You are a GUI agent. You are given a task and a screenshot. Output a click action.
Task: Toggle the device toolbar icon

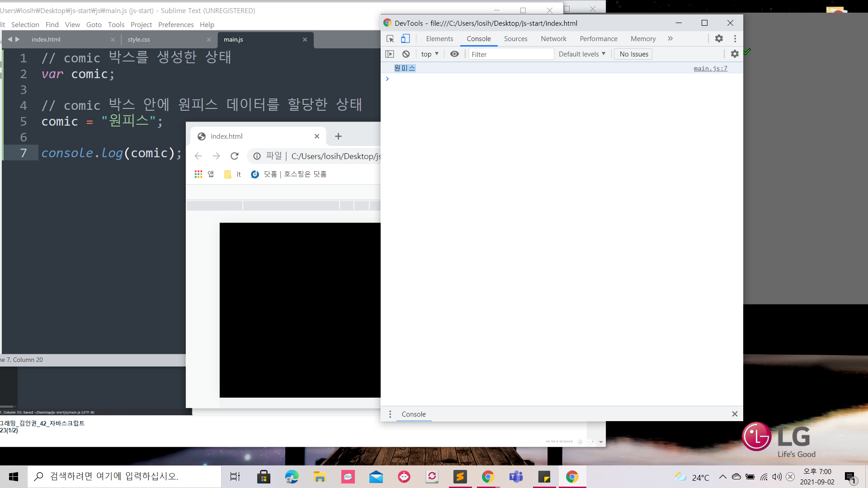coord(406,39)
